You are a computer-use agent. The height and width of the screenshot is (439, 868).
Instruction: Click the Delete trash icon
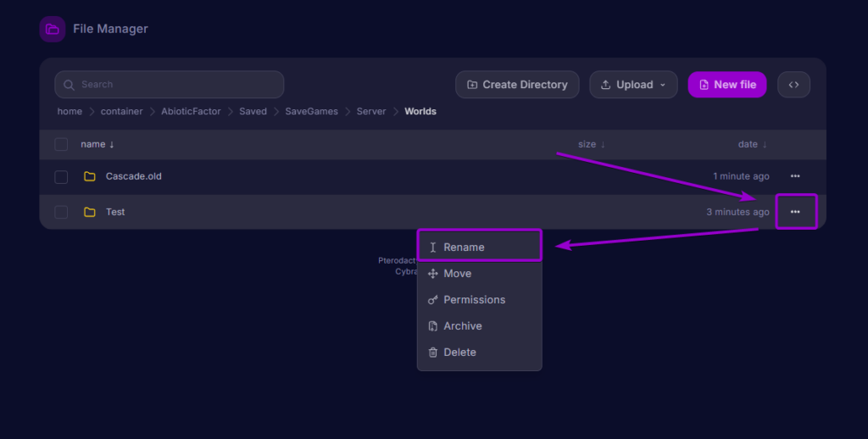tap(433, 352)
